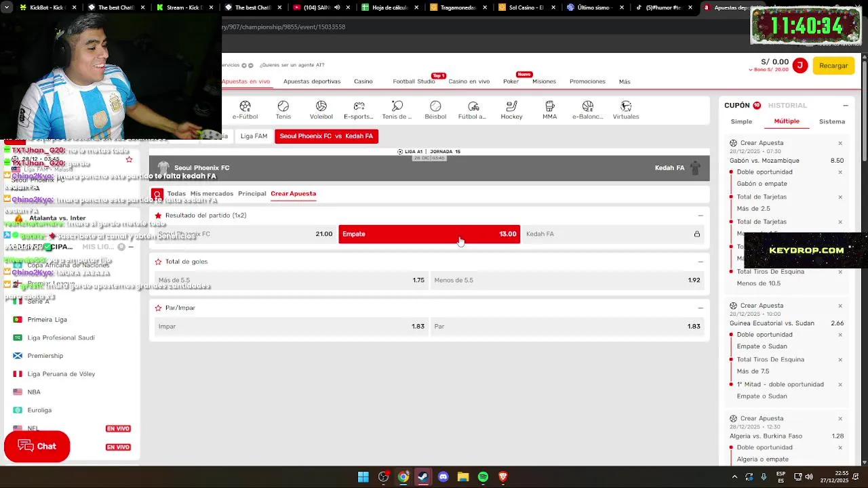Remove Guinea Ecuatorial vs. Sudan from coupon
Viewport: 868px width, 488px height.
coord(840,306)
